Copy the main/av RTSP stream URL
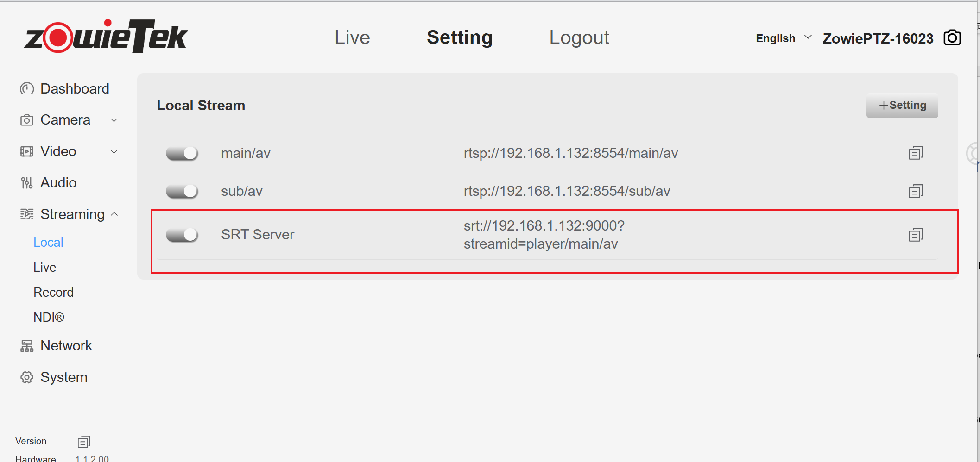This screenshot has height=462, width=980. pyautogui.click(x=916, y=153)
